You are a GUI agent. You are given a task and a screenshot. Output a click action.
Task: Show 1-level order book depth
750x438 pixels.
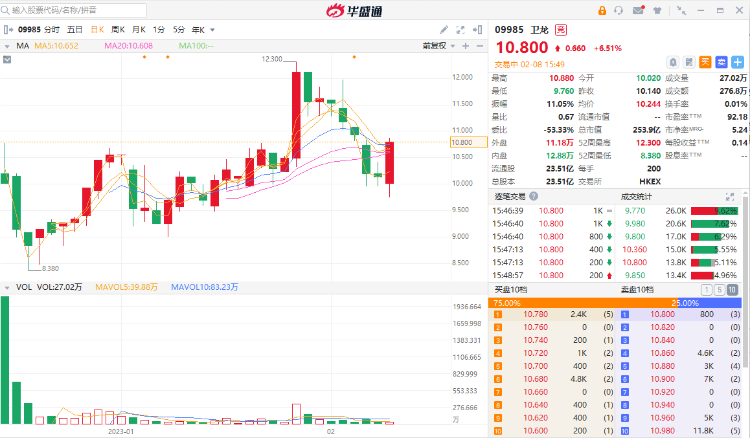tap(706, 290)
